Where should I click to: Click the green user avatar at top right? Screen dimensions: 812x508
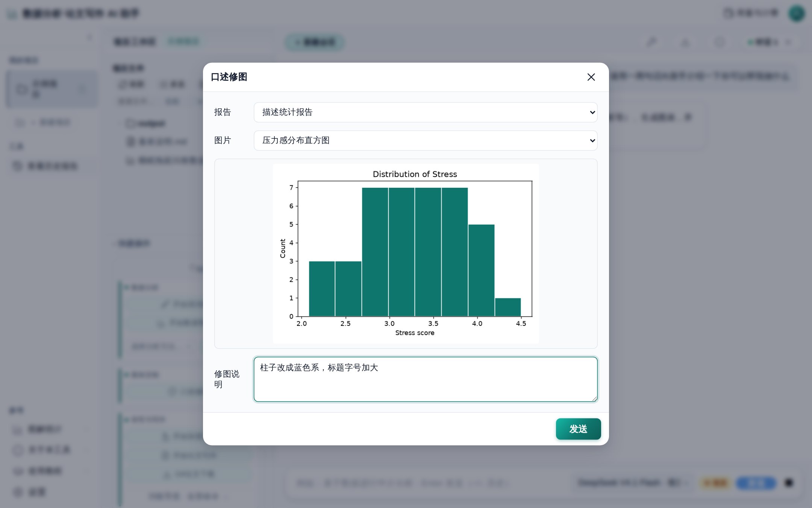pos(796,14)
